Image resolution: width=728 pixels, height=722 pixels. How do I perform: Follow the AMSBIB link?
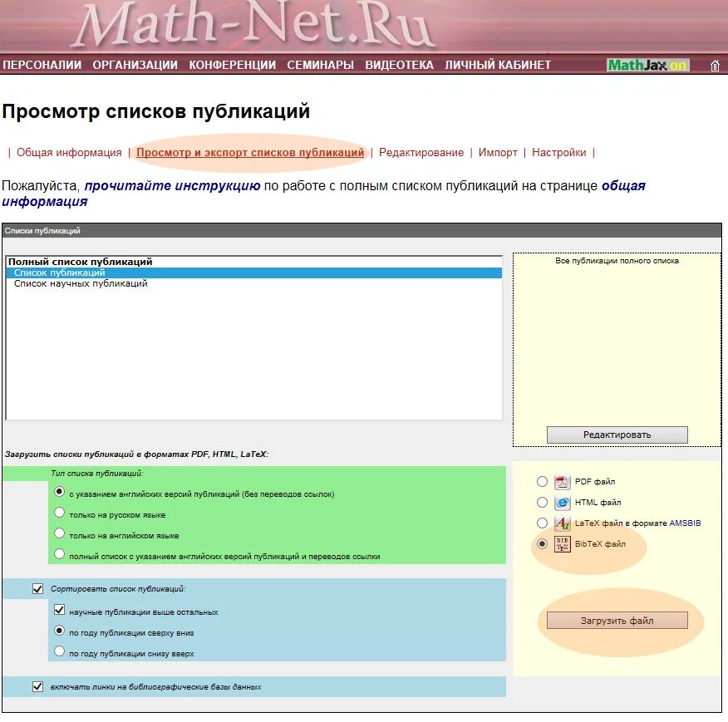pos(685,523)
